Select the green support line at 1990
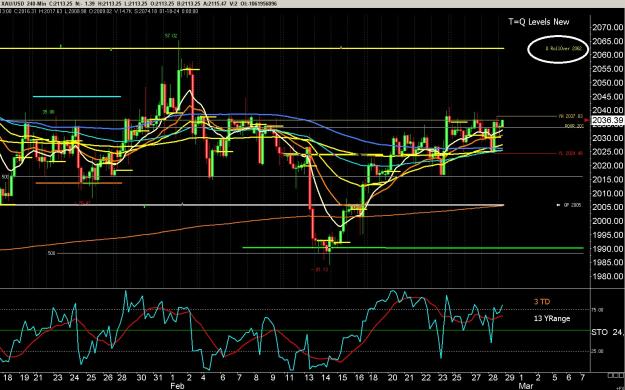The height and width of the screenshot is (390, 625). tap(413, 248)
